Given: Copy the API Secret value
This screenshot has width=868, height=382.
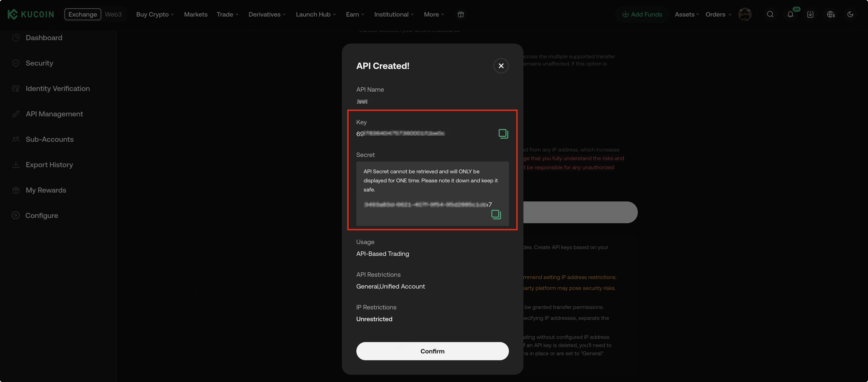Looking at the screenshot, I should pos(496,214).
